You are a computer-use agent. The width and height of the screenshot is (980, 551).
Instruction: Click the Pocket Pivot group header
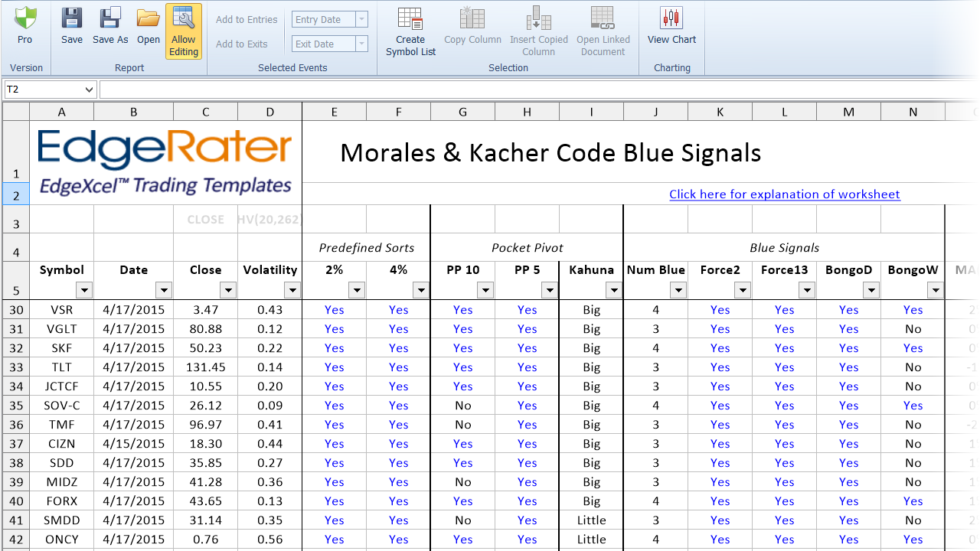[x=528, y=248]
